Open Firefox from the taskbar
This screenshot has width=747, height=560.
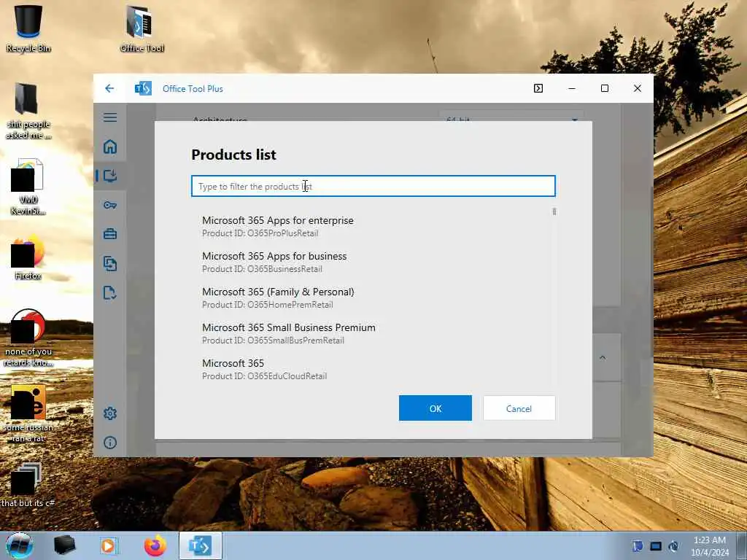pos(155,545)
